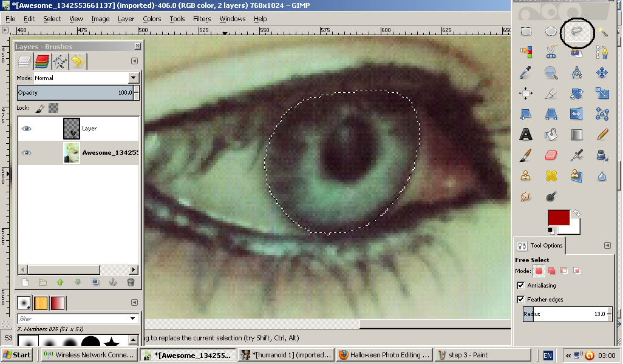
Task: Select the Zoom magnifier tool
Action: [x=551, y=73]
